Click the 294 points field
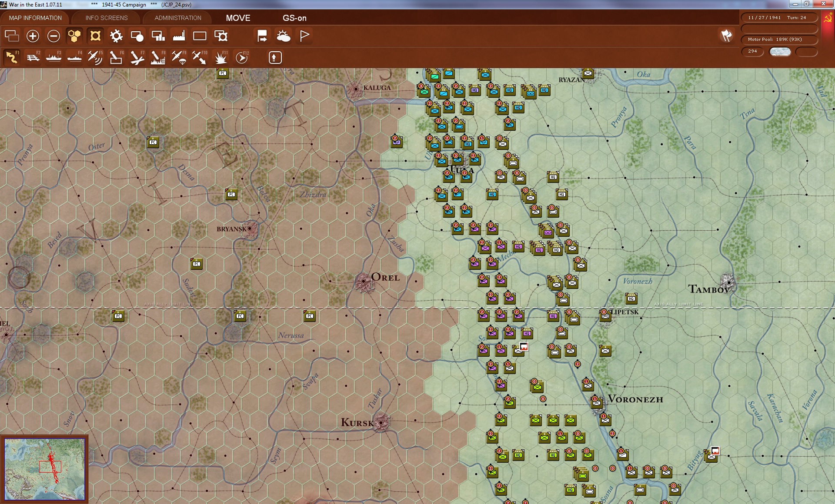835x504 pixels. point(752,51)
